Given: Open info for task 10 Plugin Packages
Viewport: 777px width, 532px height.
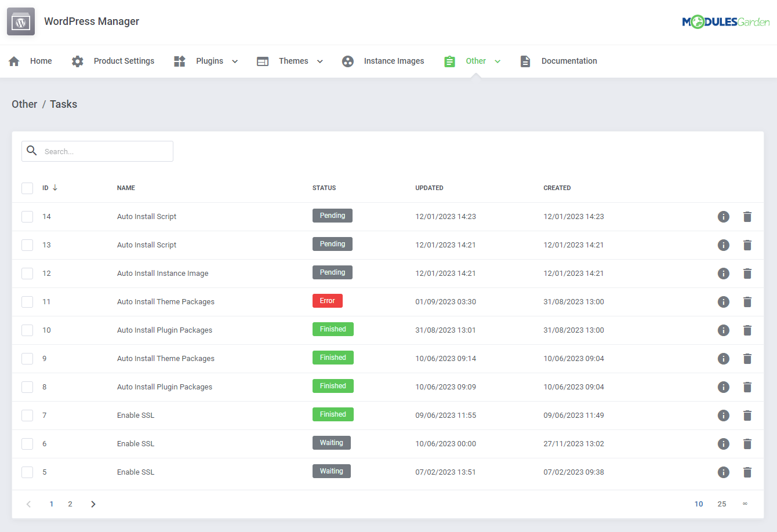Looking at the screenshot, I should [x=724, y=330].
